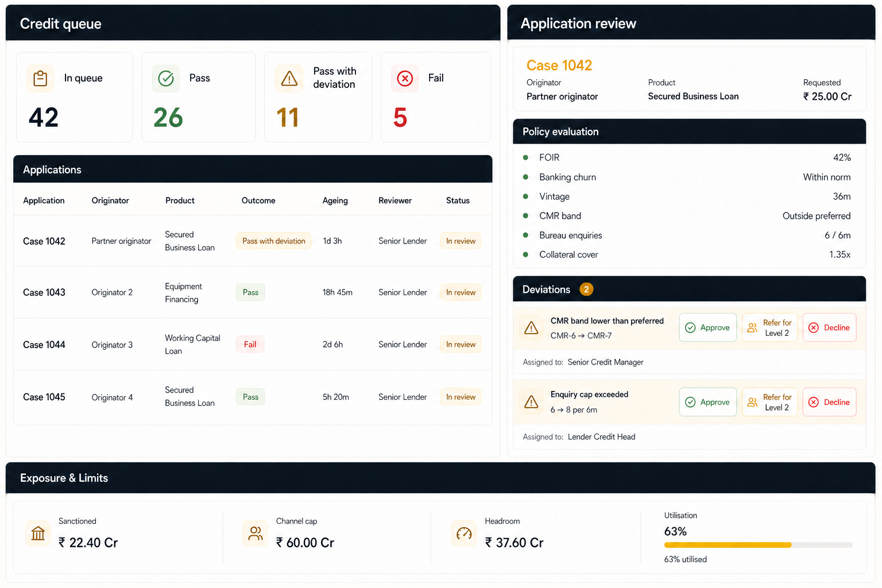Click the 63% utilisation progress bar

point(758,545)
